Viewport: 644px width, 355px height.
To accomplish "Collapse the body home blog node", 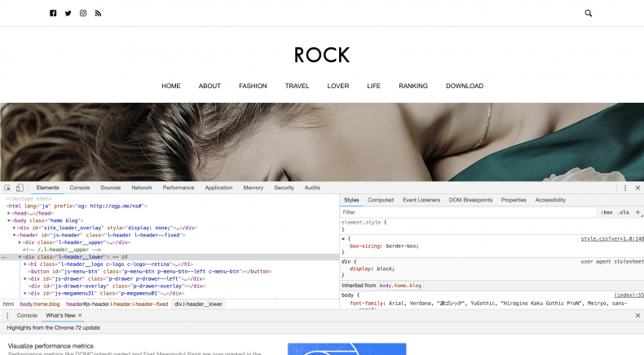I will point(9,220).
